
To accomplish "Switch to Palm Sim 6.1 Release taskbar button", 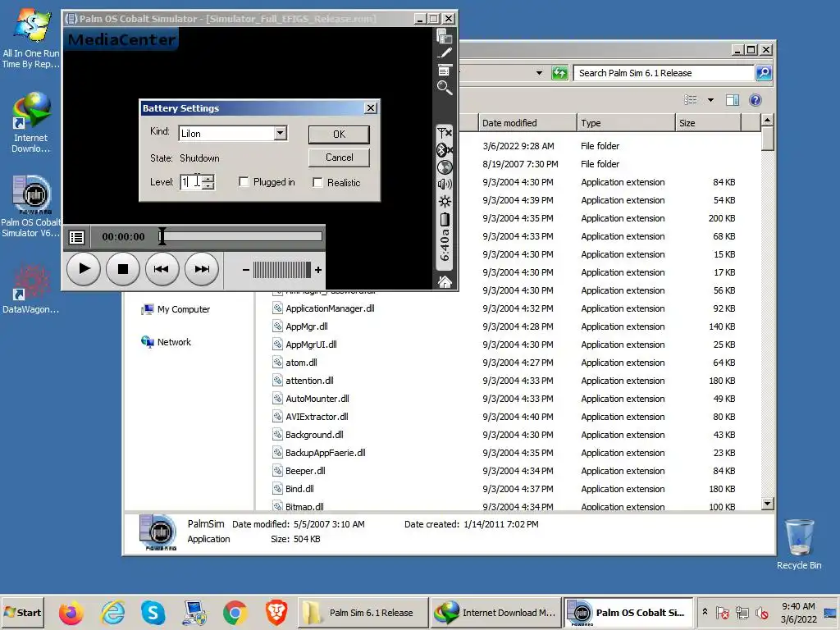I will tap(363, 612).
